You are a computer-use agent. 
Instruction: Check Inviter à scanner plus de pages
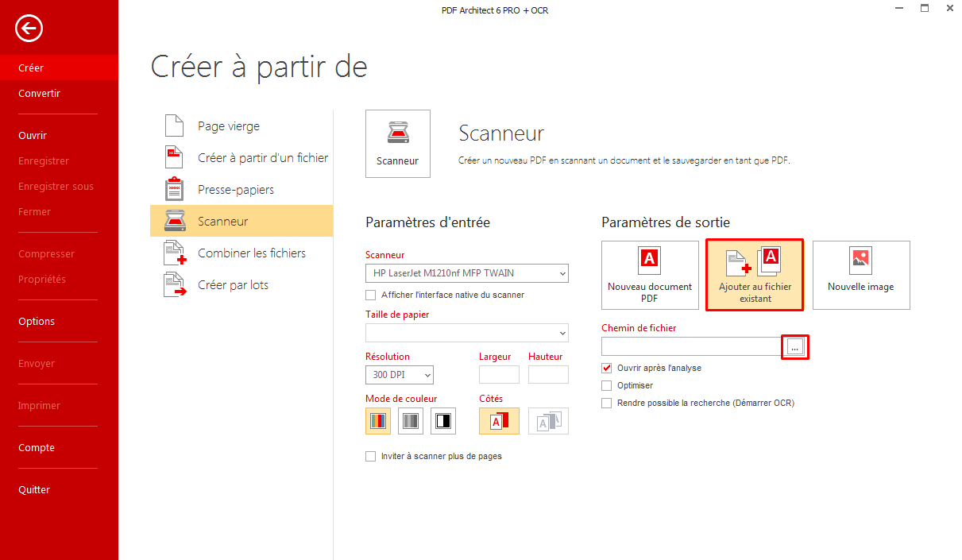(x=370, y=456)
